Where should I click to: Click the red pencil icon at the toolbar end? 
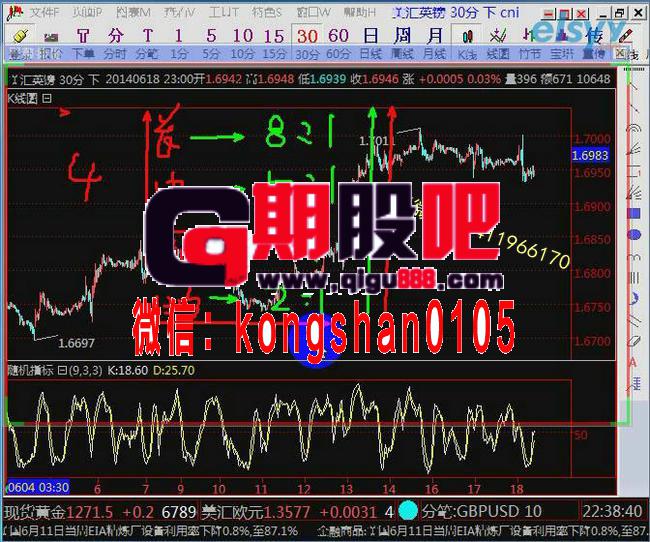(x=626, y=36)
